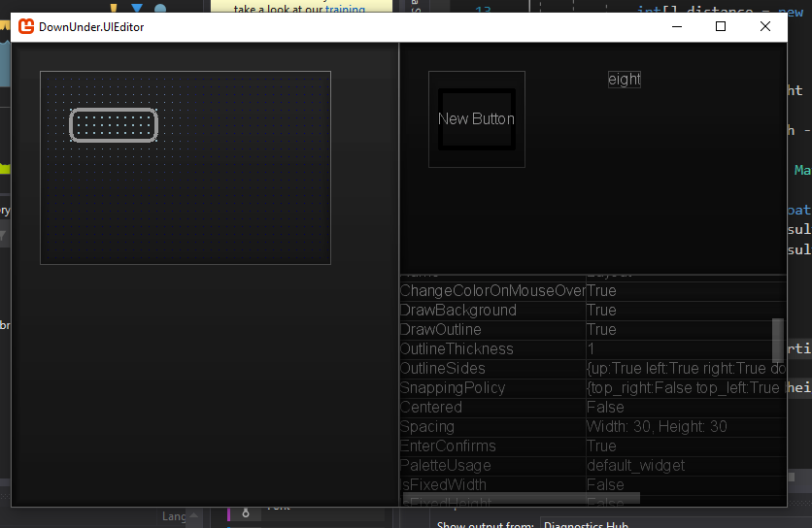812x528 pixels.
Task: Toggle IsFixedWidth value False
Action: point(686,485)
